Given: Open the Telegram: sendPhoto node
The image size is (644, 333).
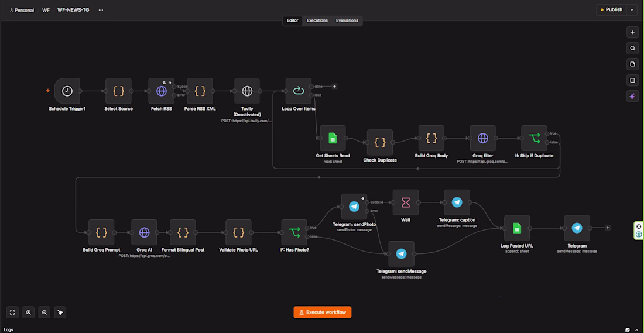Looking at the screenshot, I should 354,207.
